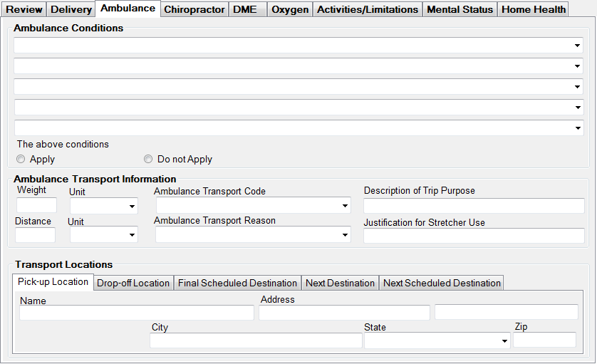Switch to Final Scheduled Destination tab
This screenshot has height=364, width=597.
(237, 283)
